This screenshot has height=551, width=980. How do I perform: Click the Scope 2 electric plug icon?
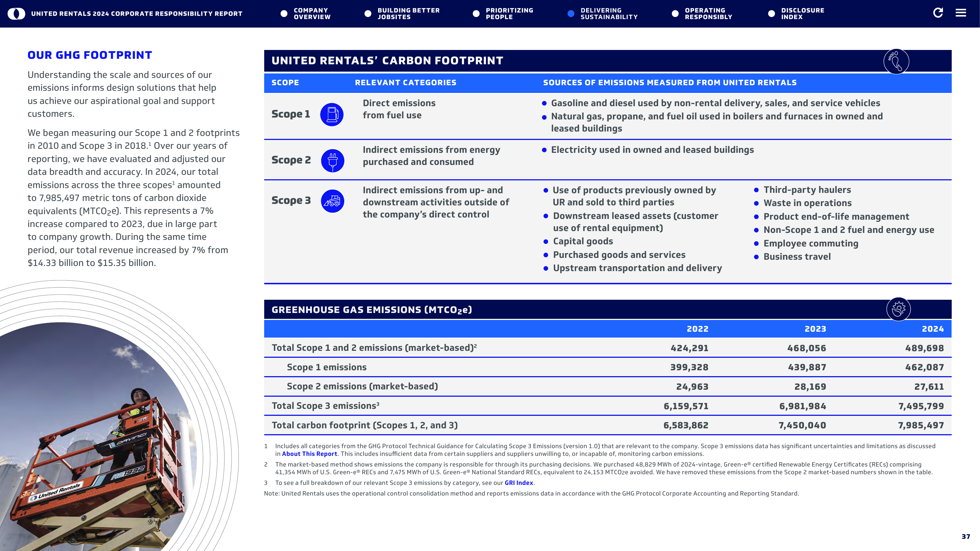(x=333, y=161)
